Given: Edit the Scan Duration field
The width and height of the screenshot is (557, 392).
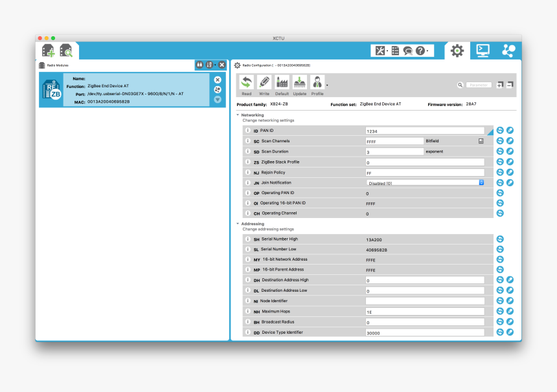Looking at the screenshot, I should (394, 152).
